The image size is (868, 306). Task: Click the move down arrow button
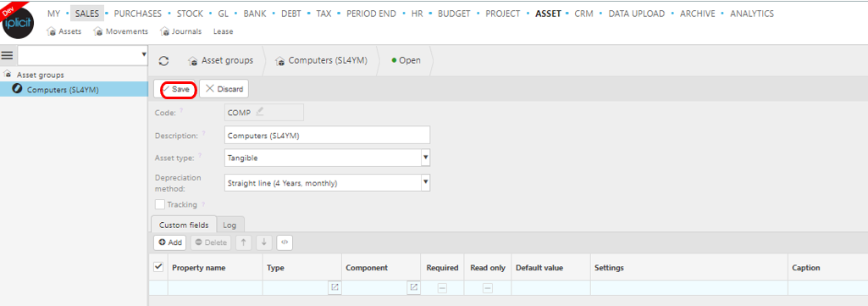[x=264, y=242]
